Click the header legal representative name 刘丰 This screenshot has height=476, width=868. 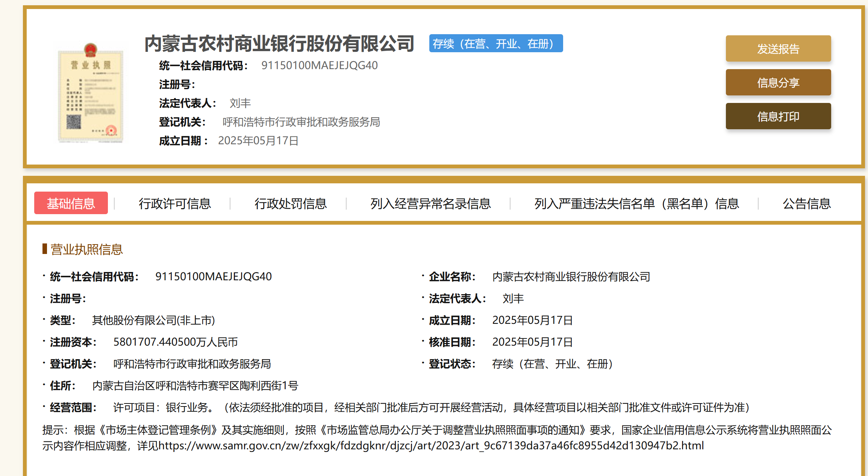[x=240, y=103]
